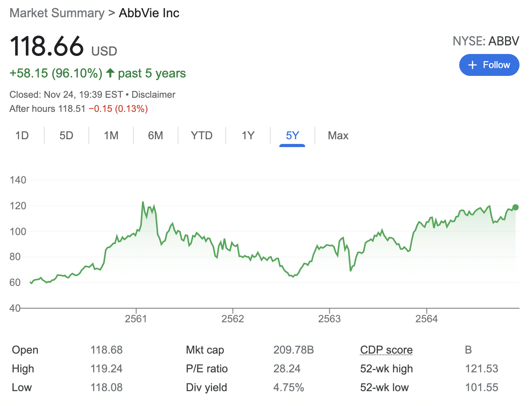Switch to the 6M chart range

pos(156,135)
